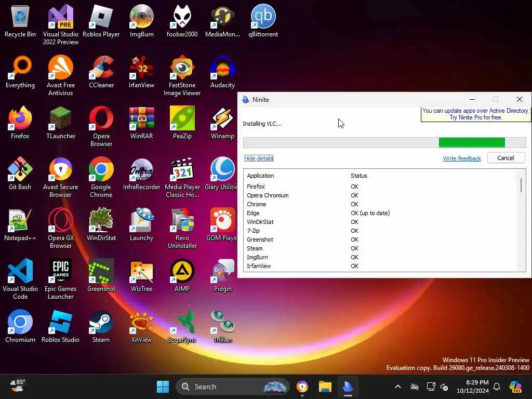Viewport: 532px width, 399px height.
Task: Select the Firefox row in Ninite list
Action: [x=380, y=187]
